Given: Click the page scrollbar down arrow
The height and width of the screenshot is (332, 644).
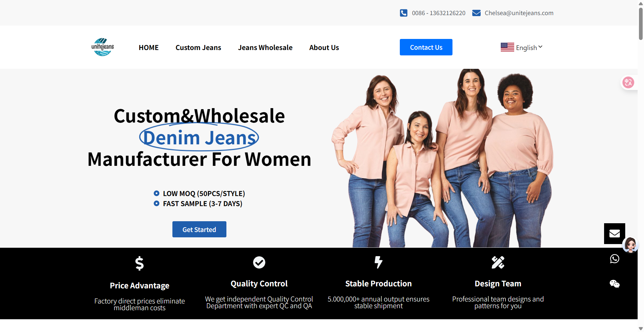Looking at the screenshot, I should [641, 329].
